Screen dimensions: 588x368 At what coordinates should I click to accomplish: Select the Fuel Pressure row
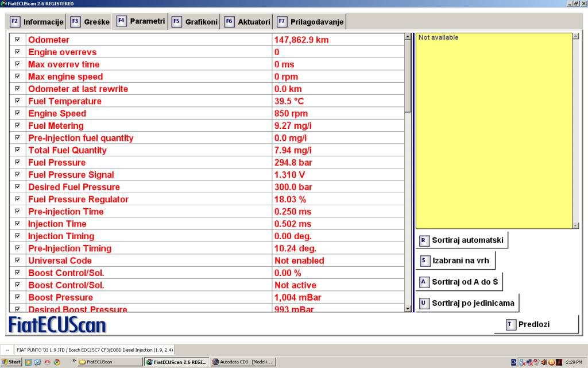click(x=149, y=163)
